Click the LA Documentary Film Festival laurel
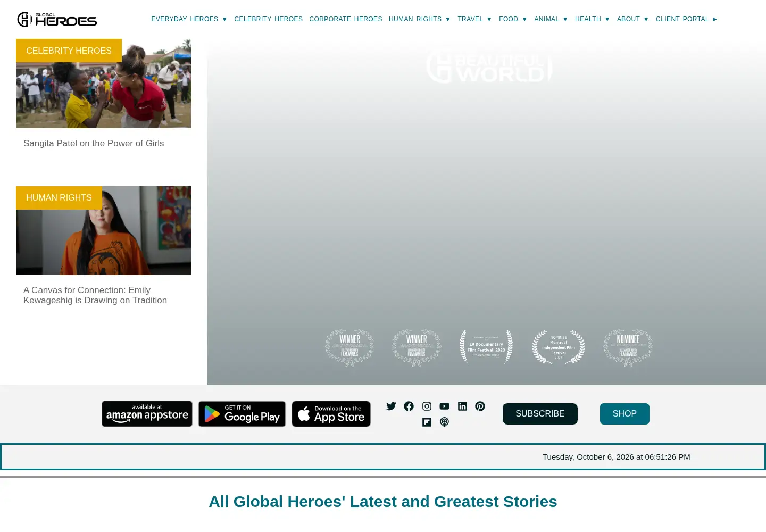This screenshot has height=532, width=766. [486, 347]
